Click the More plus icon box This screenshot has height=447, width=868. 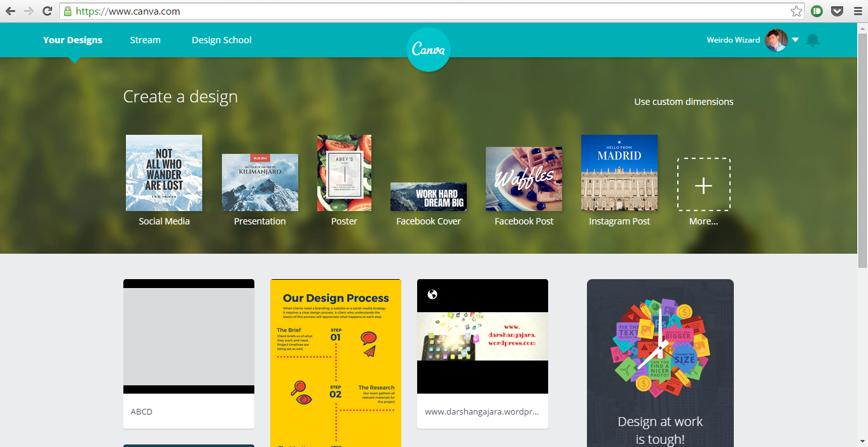click(x=703, y=185)
